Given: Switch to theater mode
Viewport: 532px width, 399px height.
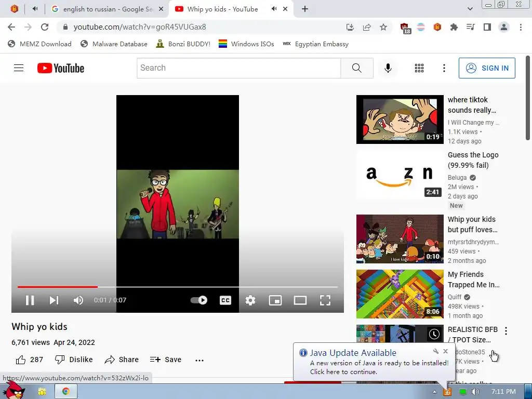Looking at the screenshot, I should [x=300, y=300].
